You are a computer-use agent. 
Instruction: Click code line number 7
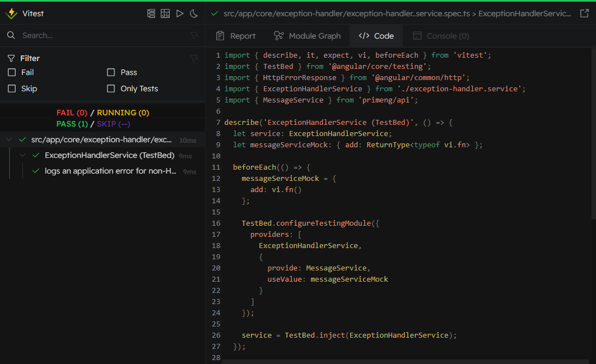coord(218,122)
